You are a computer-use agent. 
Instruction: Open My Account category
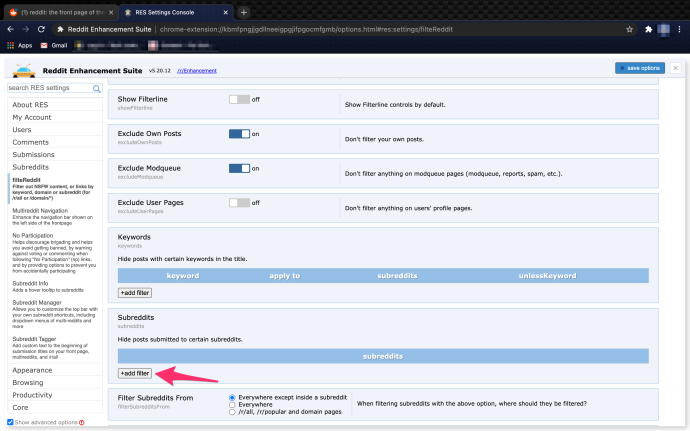pyautogui.click(x=55, y=117)
